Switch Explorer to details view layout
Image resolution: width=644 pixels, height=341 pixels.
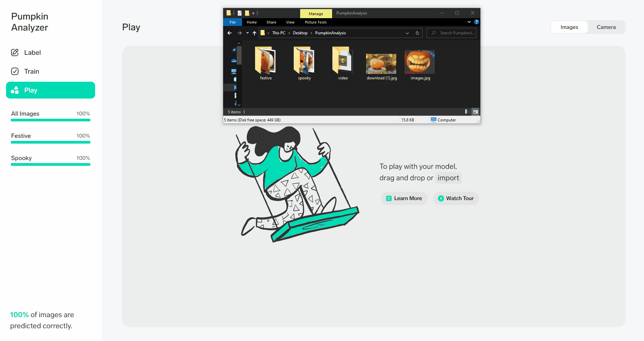(x=467, y=112)
